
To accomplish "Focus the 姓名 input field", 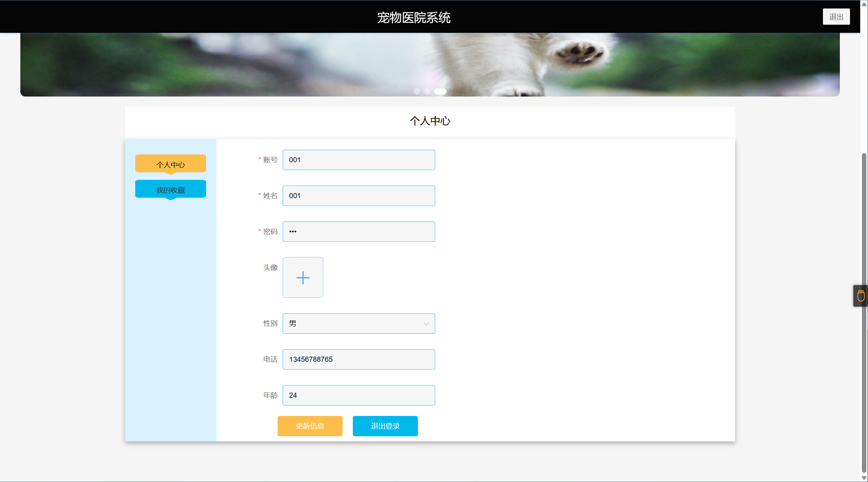I will click(x=359, y=196).
